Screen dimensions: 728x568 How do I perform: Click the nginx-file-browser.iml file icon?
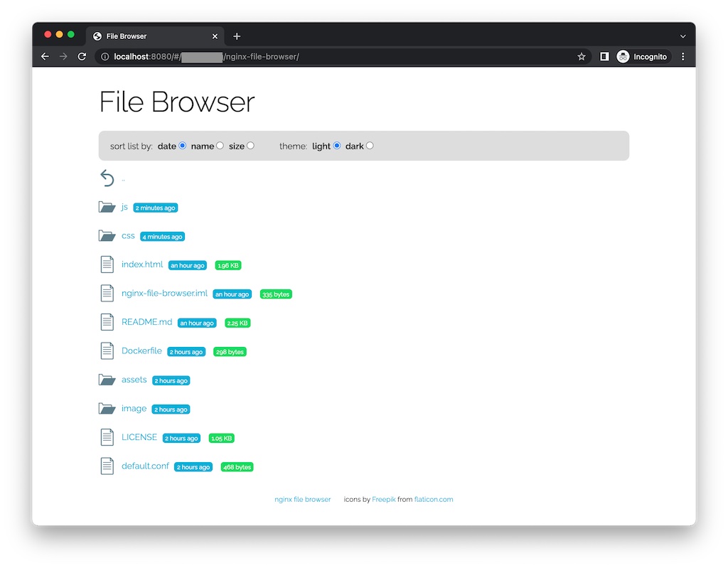click(107, 293)
